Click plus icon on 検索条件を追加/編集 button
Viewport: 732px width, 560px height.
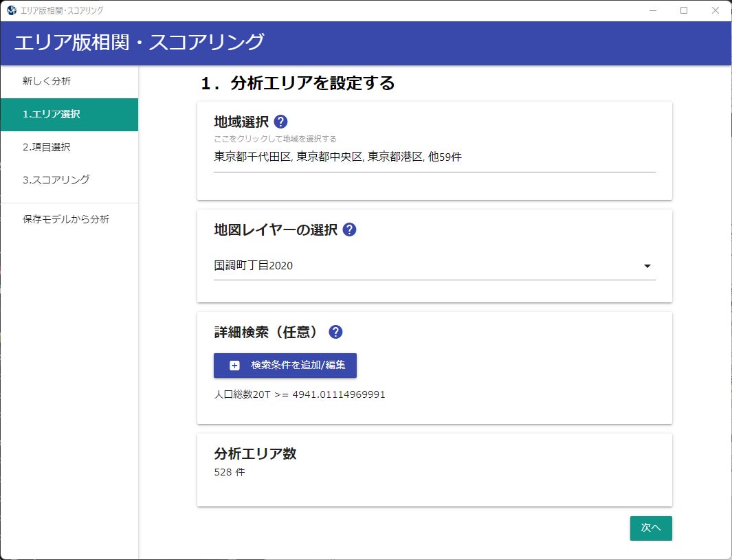pos(234,366)
